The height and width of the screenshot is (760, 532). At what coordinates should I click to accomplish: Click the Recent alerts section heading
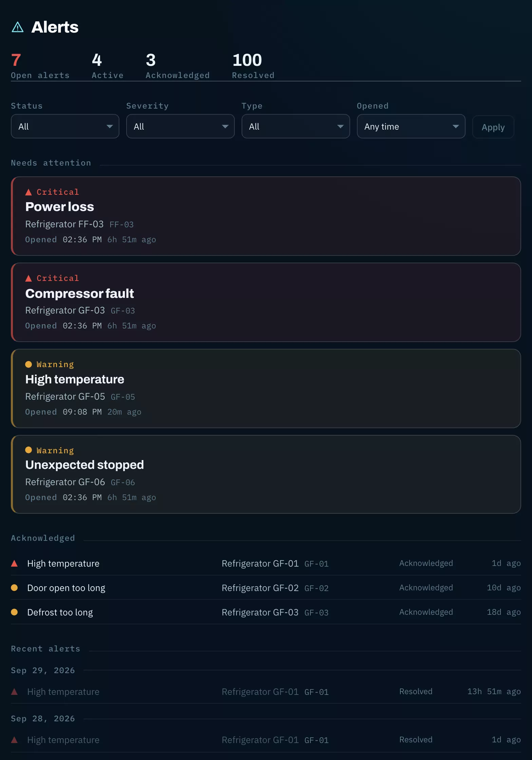coord(45,649)
